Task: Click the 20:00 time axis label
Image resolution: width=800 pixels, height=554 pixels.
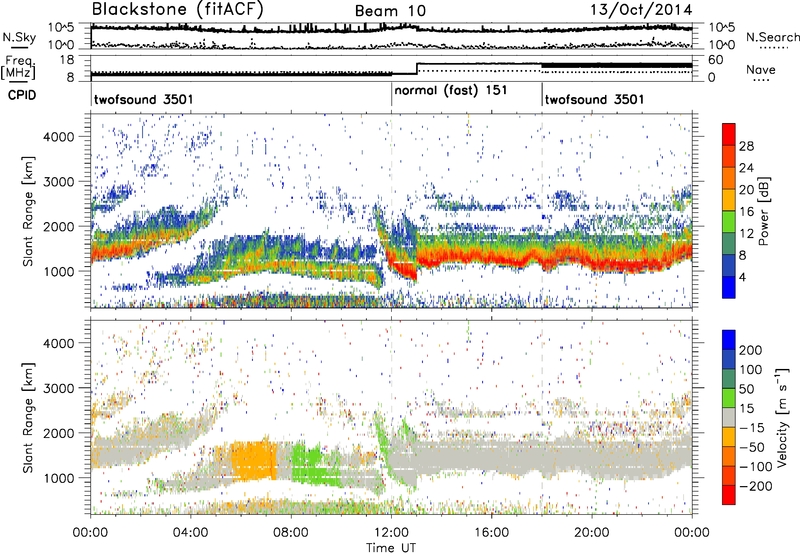Action: (x=592, y=533)
